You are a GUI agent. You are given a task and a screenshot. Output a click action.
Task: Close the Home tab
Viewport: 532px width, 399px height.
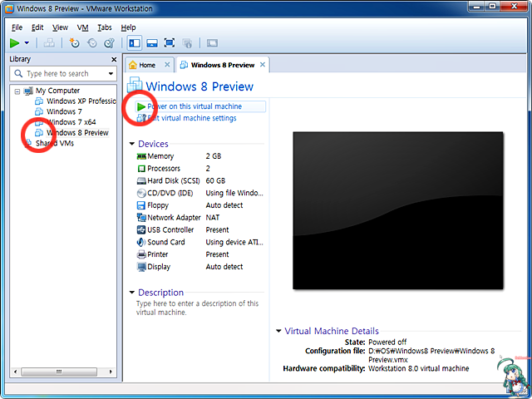tap(167, 65)
